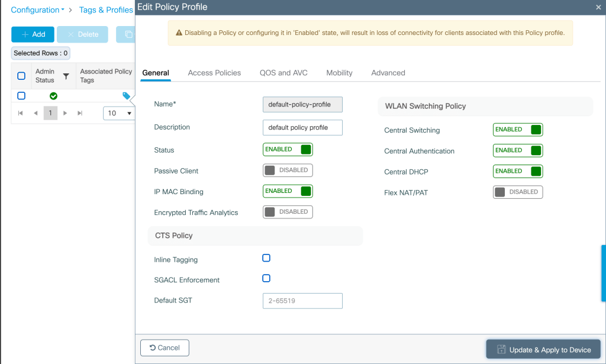Click the Default SGT input field
606x364 pixels.
pos(302,301)
